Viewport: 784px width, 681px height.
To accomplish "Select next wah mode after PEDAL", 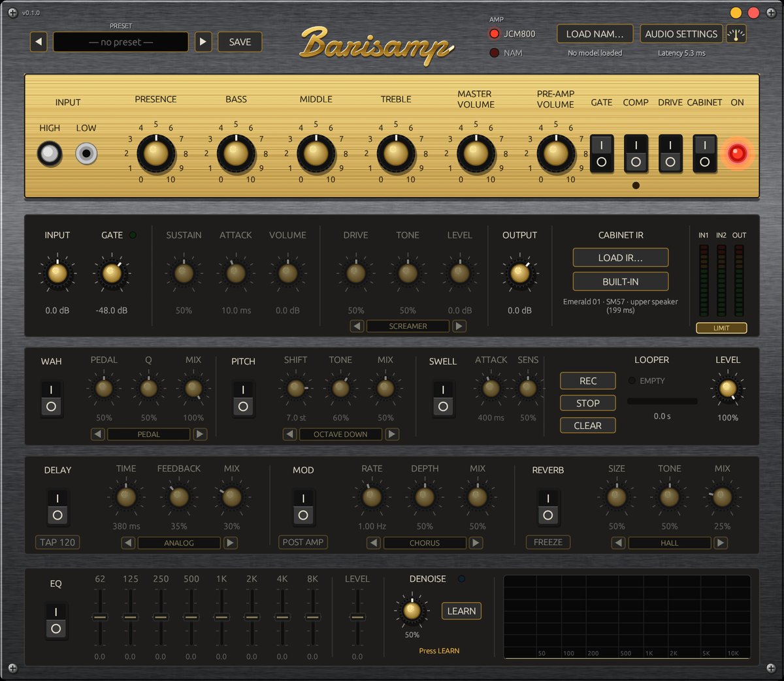I will (200, 434).
